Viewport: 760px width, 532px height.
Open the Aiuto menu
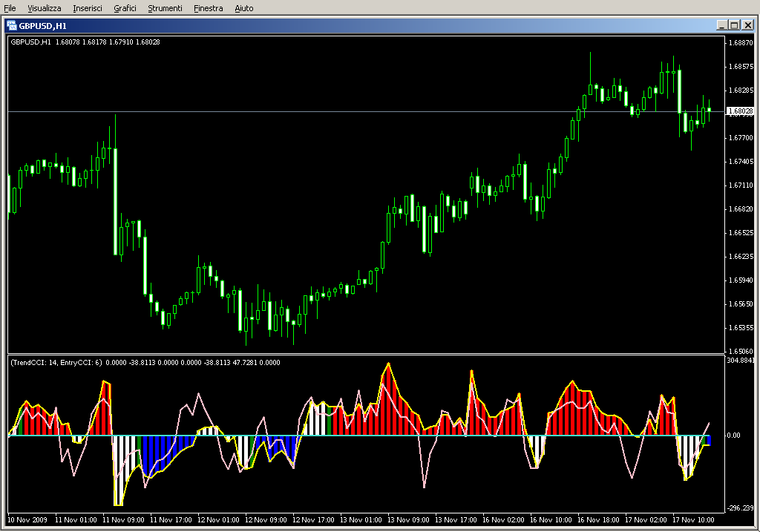coord(244,8)
